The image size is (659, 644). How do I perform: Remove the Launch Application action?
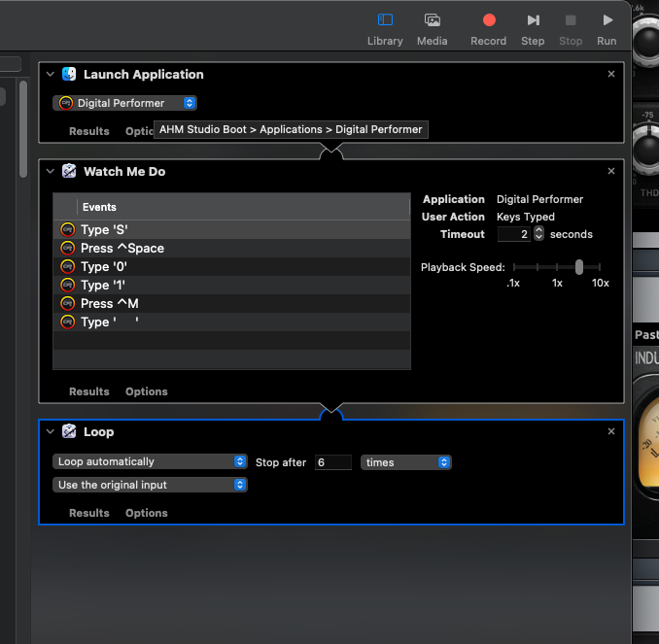[x=611, y=74]
